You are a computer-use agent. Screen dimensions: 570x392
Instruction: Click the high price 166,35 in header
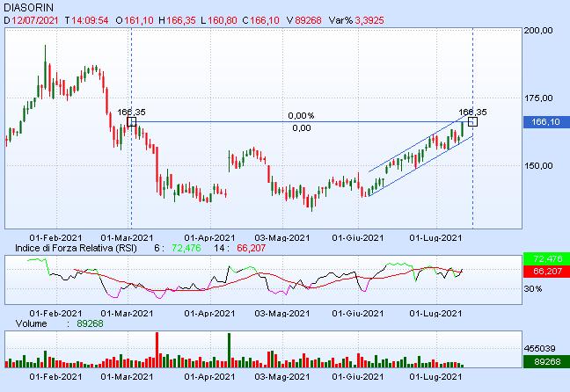(181, 20)
